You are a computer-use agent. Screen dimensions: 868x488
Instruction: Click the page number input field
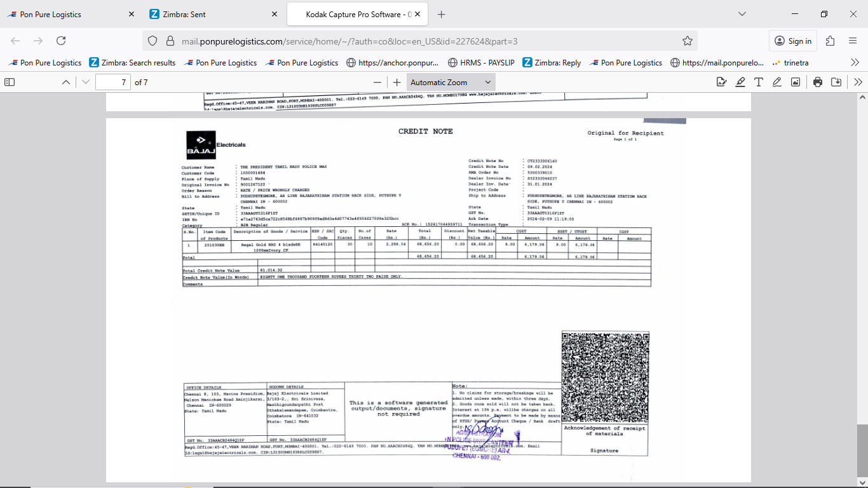113,82
